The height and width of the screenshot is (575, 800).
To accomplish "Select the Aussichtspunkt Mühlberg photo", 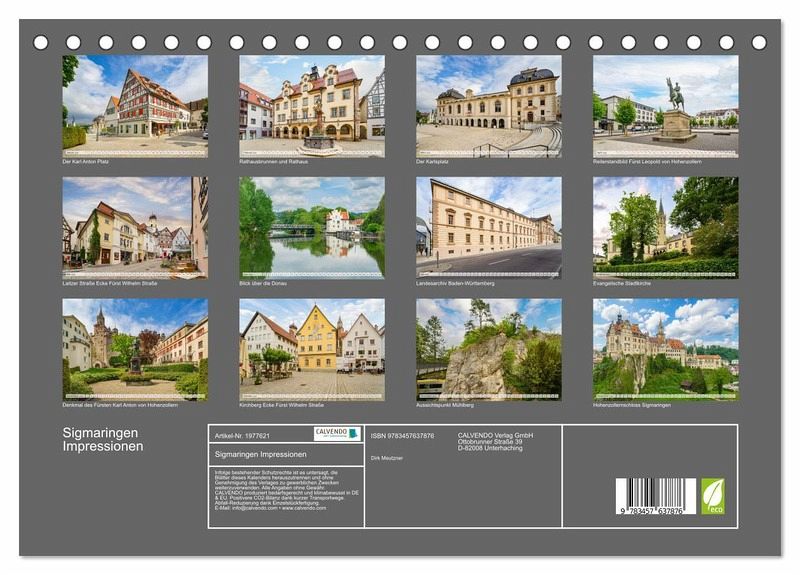I will 488,348.
